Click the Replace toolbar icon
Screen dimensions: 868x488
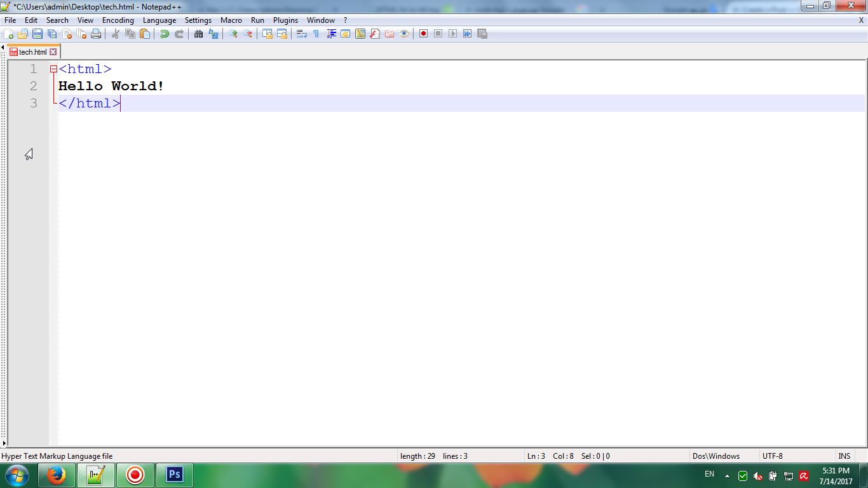214,34
